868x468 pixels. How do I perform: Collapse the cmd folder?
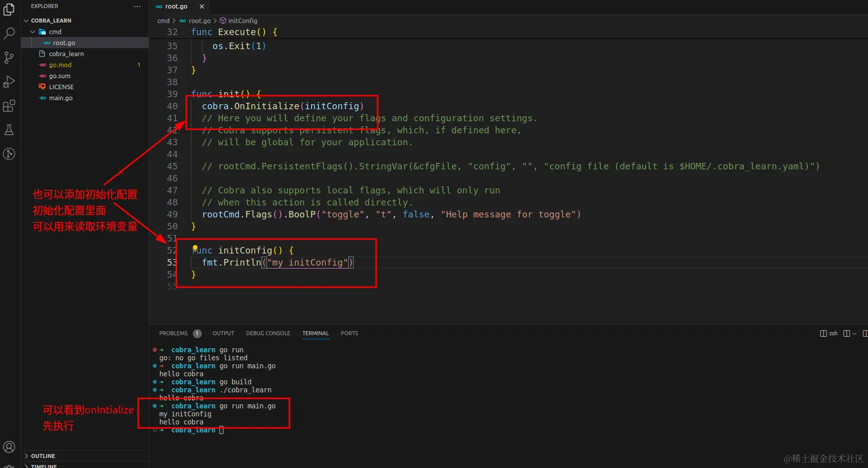tap(33, 32)
